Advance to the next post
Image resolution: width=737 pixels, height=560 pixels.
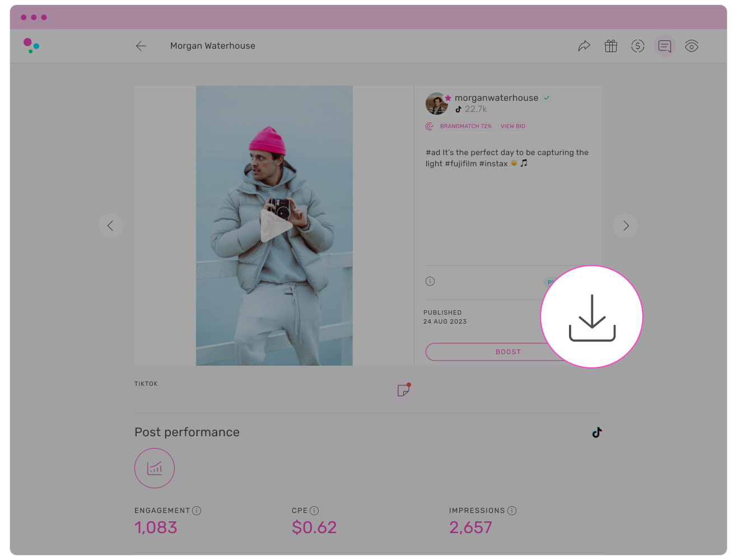click(626, 226)
